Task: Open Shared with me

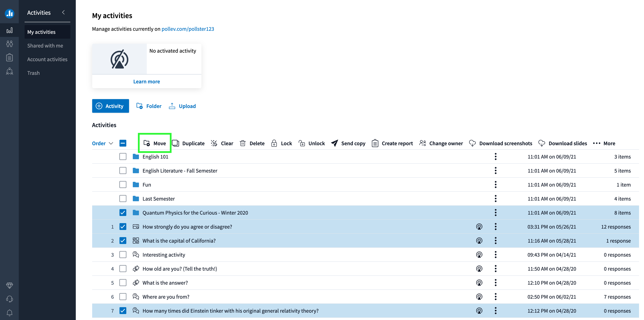Action: click(45, 46)
